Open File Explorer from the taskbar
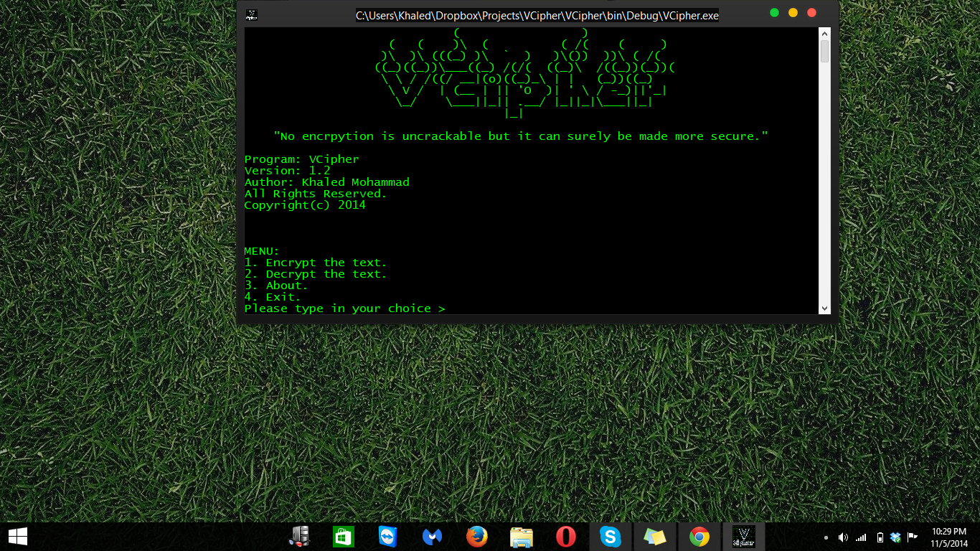Viewport: 980px width, 551px height. (x=521, y=536)
